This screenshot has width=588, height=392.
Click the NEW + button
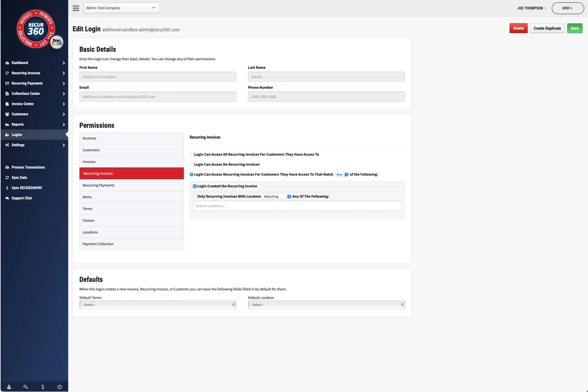tap(568, 8)
